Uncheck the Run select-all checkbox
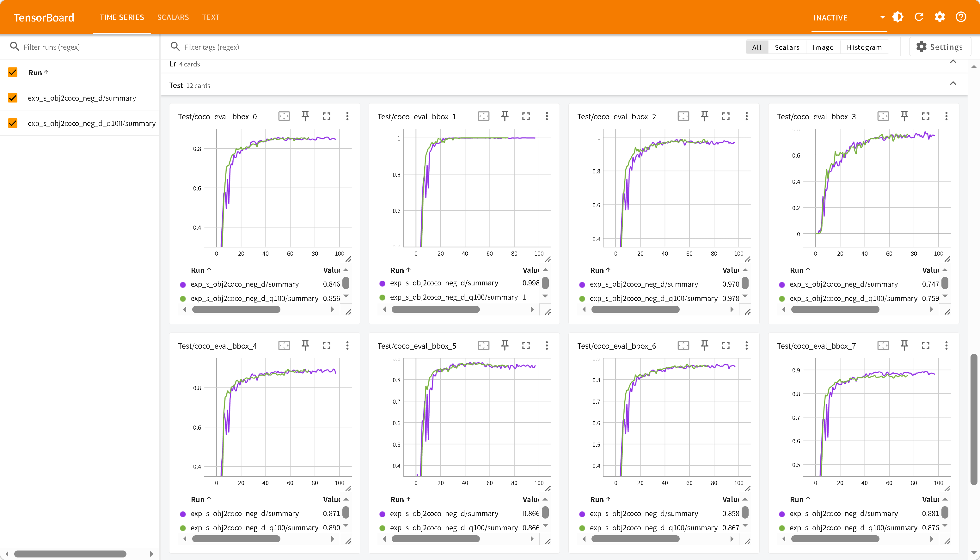 (13, 72)
